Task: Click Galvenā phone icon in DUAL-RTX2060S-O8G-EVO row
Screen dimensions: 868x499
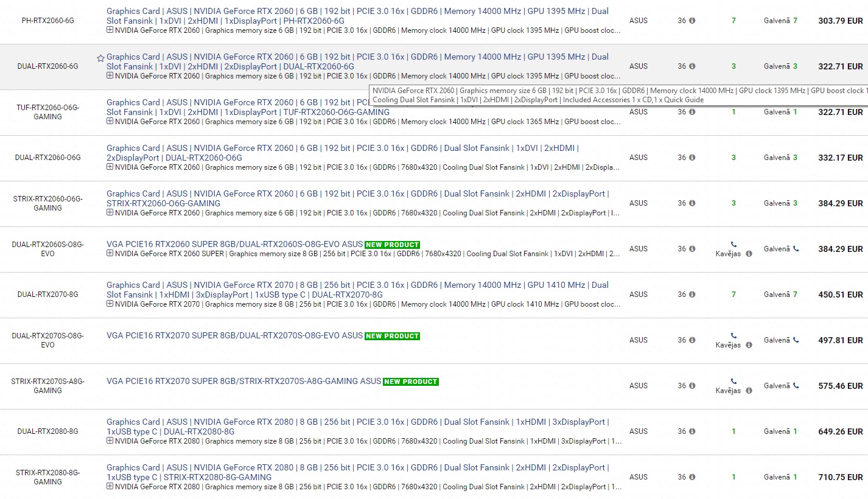Action: point(796,249)
